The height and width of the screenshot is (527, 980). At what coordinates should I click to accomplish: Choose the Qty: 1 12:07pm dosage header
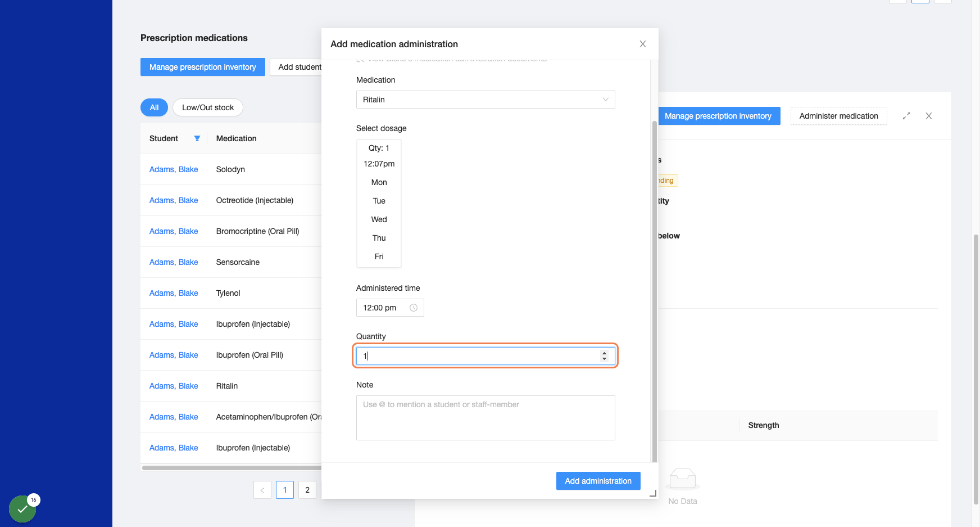[x=379, y=156]
